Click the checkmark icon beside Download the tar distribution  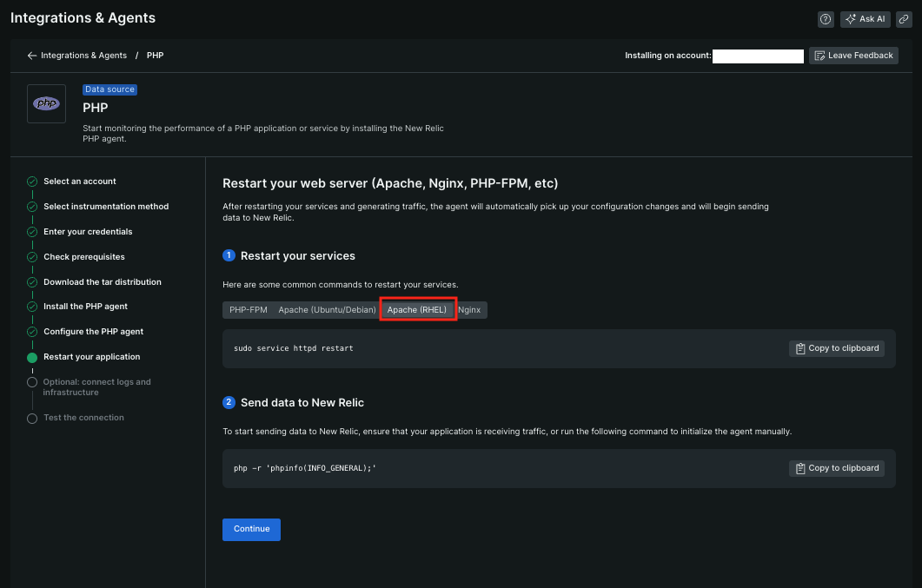(32, 282)
